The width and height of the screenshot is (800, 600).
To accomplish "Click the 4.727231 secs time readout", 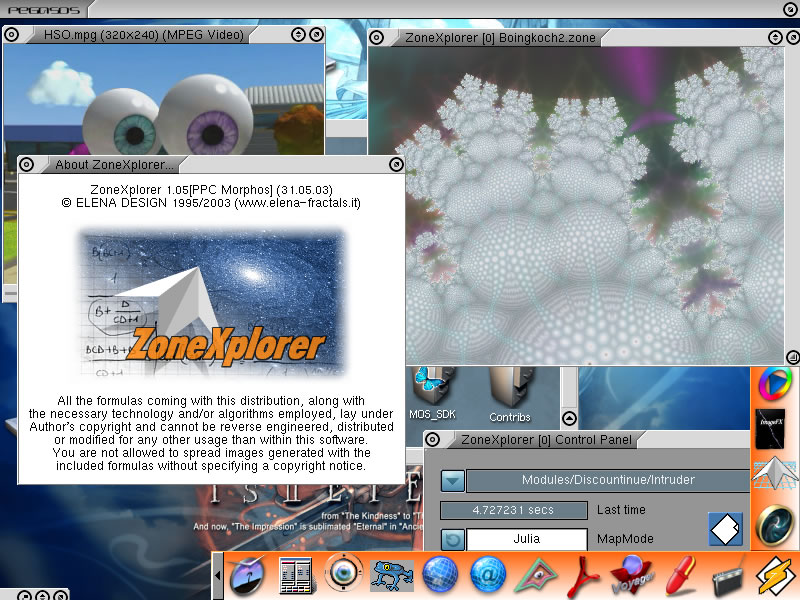I will click(513, 510).
